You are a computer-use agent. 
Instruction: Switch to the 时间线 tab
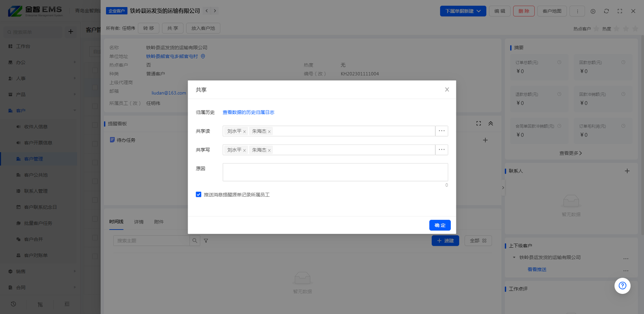pyautogui.click(x=116, y=222)
